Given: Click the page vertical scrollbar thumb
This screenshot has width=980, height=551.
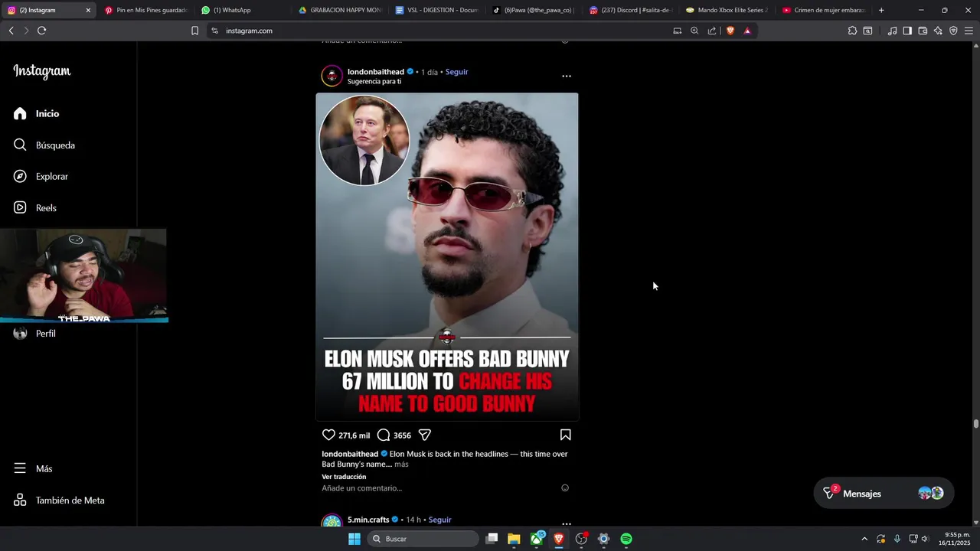Looking at the screenshot, I should [x=976, y=423].
